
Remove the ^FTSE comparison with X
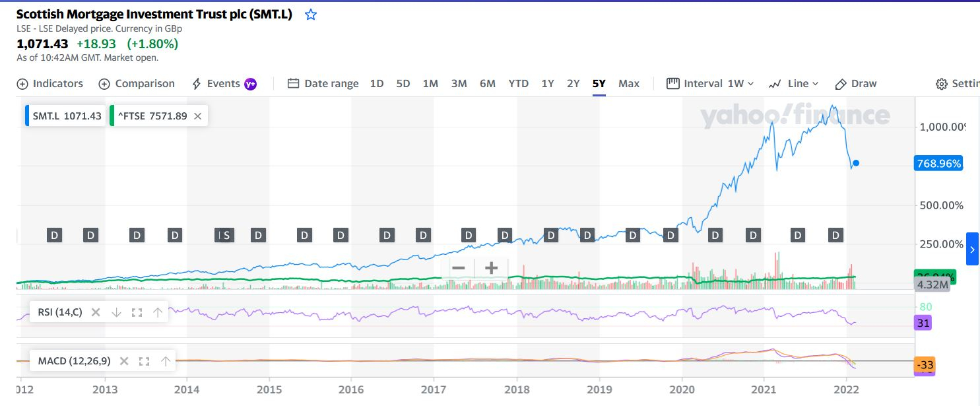coord(197,116)
